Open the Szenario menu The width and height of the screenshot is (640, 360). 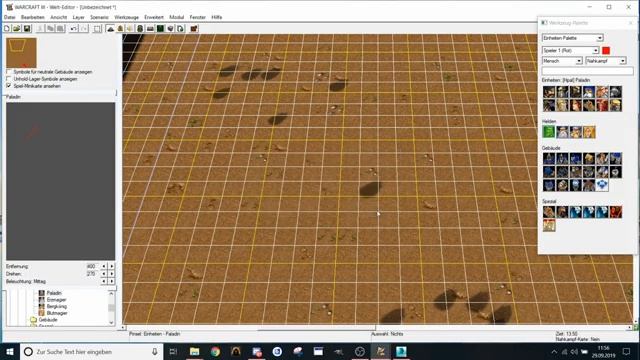[99, 17]
